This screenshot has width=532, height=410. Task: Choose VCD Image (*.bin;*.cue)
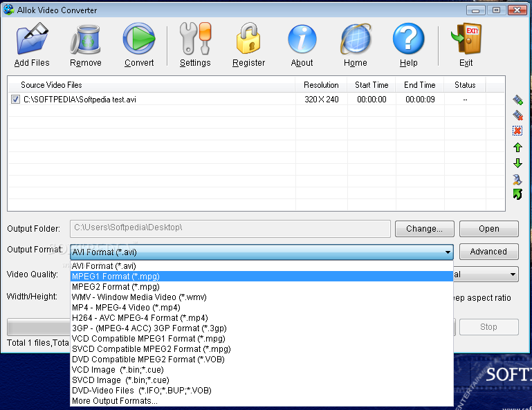tap(262, 370)
